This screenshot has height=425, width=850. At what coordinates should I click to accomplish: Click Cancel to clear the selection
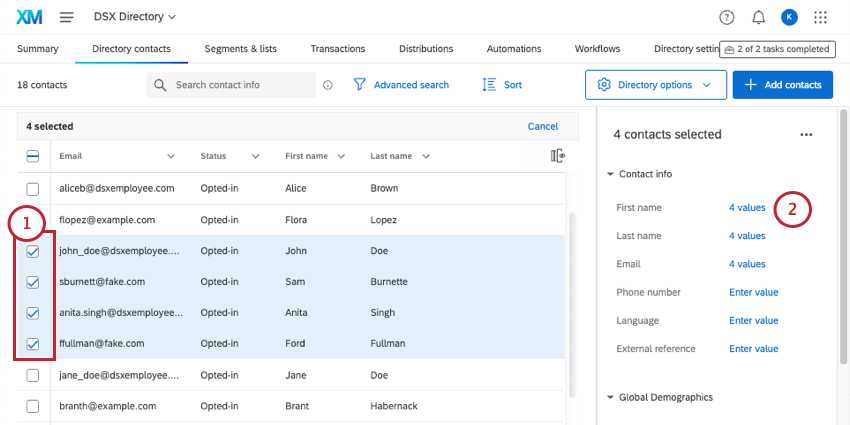tap(543, 127)
